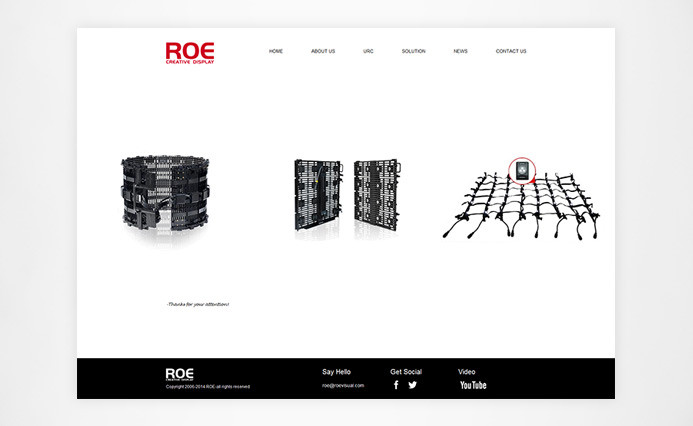Click the roe@roevisual.com email link
693x426 pixels.
[343, 385]
